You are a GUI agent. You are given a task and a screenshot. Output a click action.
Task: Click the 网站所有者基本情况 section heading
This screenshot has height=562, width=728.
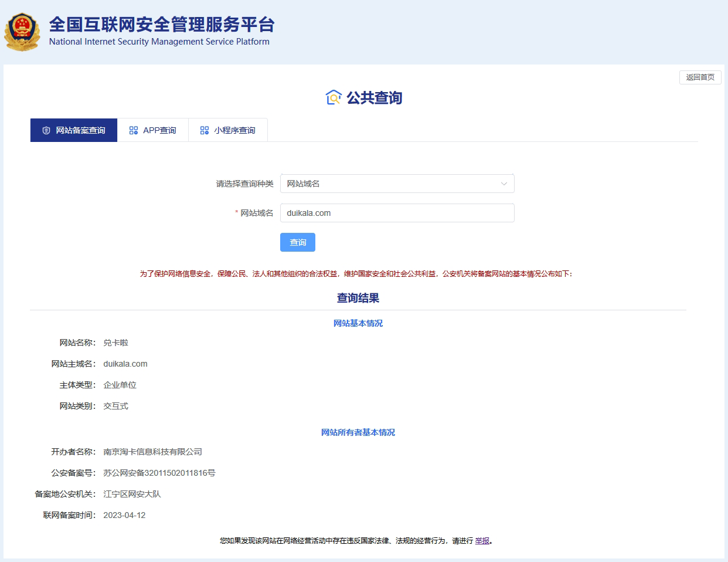358,432
